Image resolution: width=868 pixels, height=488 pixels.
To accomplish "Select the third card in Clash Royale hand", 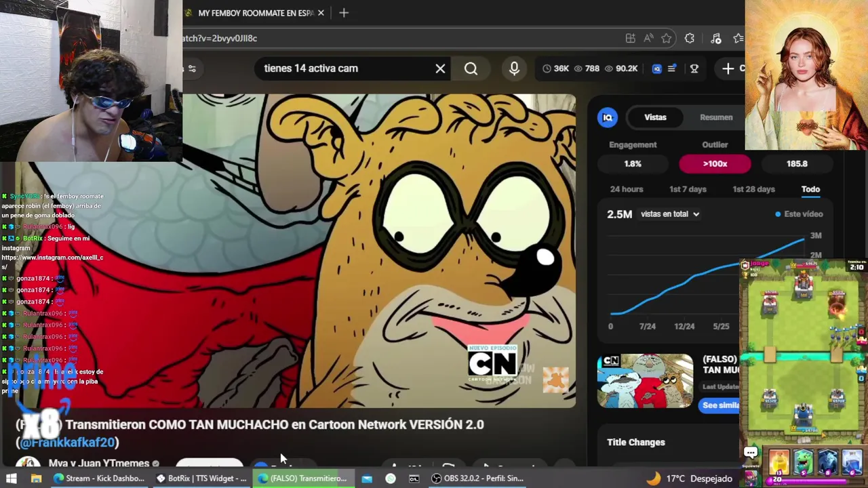I will pyautogui.click(x=827, y=462).
